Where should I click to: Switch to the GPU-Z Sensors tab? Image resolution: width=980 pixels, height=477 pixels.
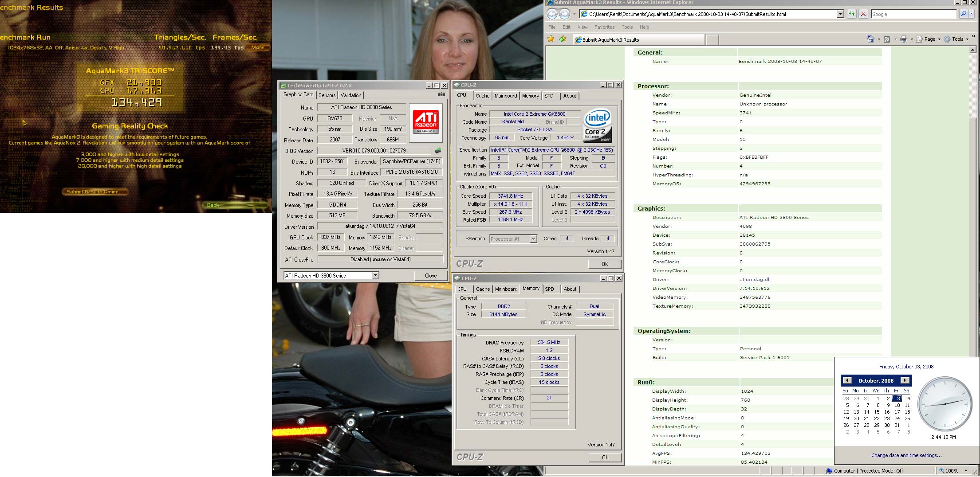(x=327, y=95)
